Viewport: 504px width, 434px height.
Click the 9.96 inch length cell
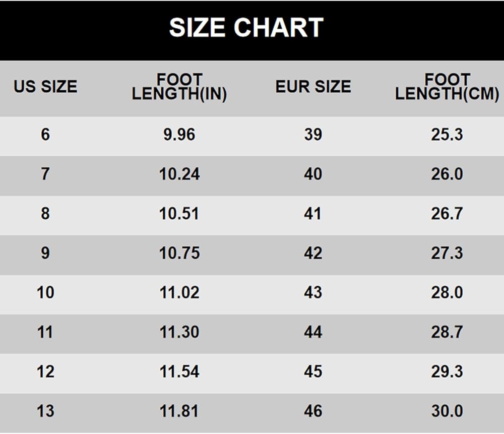pyautogui.click(x=179, y=135)
